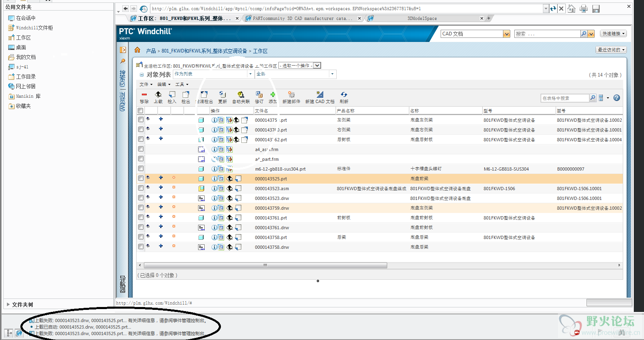644x340 pixels.
Task: Click the 修订 (Revise) toolbar icon
Action: (x=259, y=94)
